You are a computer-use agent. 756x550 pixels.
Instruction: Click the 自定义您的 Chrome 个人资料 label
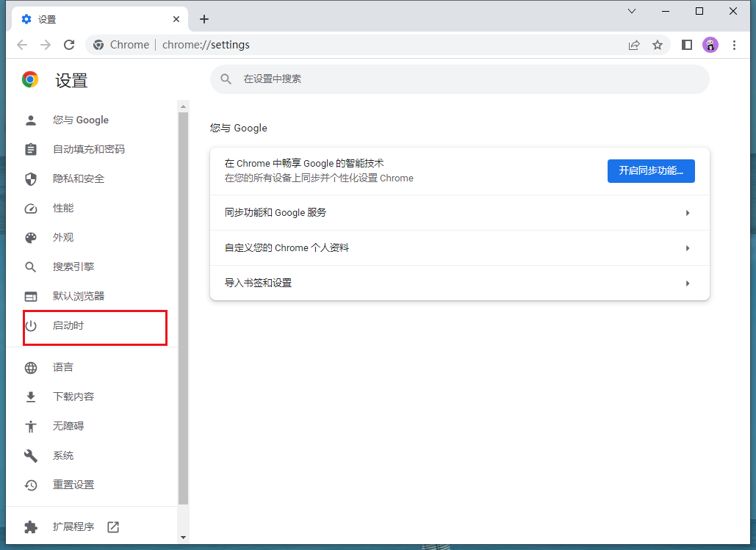287,247
